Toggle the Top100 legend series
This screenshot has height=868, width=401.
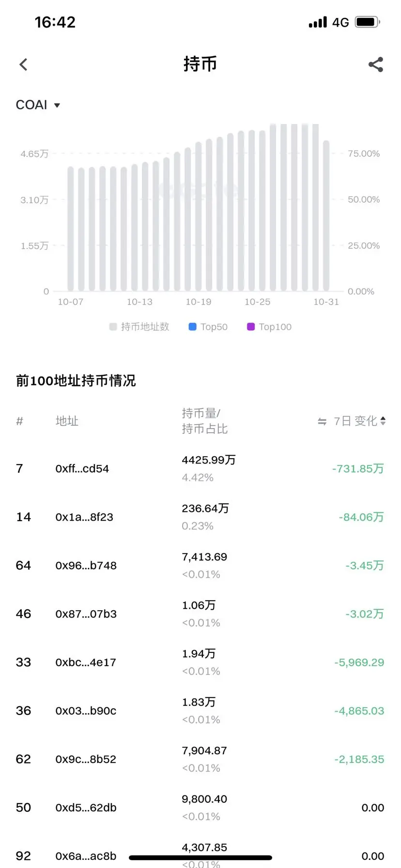click(x=269, y=327)
